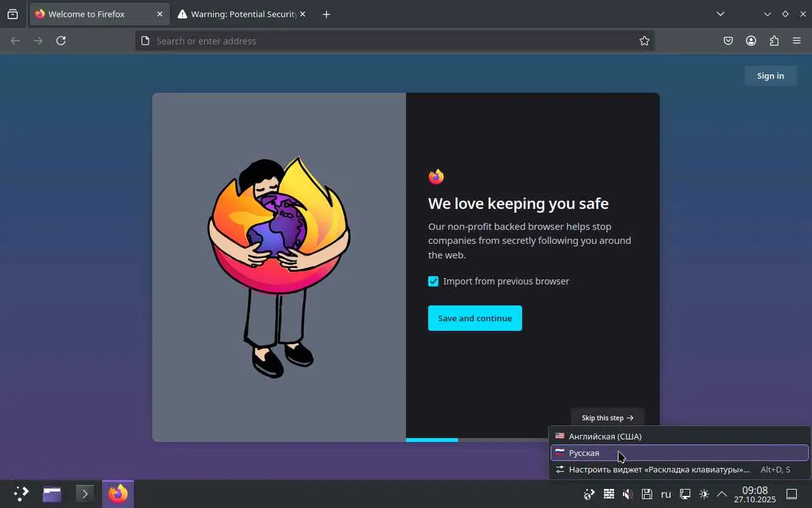
Task: Open the floppy disk tray icon
Action: (x=646, y=494)
